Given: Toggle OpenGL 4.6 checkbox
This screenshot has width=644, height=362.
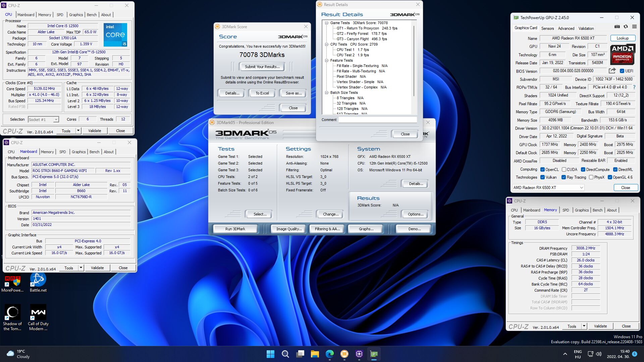Looking at the screenshot, I should pos(610,177).
